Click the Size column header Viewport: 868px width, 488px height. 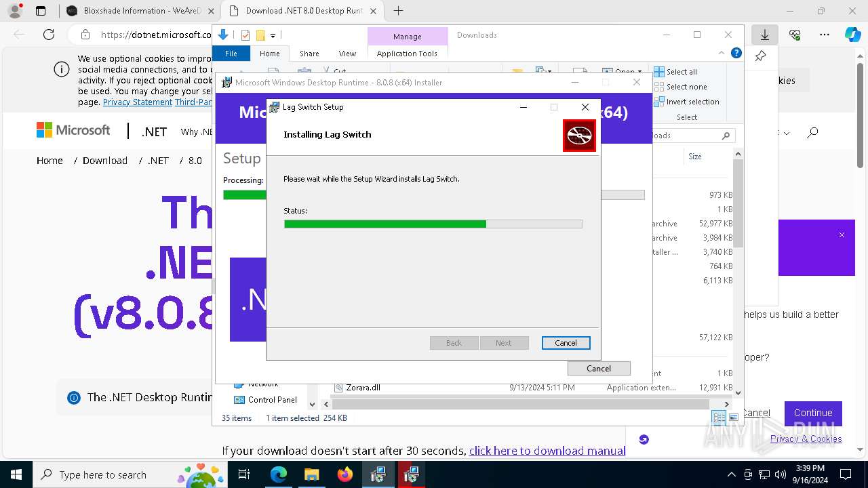coord(695,157)
